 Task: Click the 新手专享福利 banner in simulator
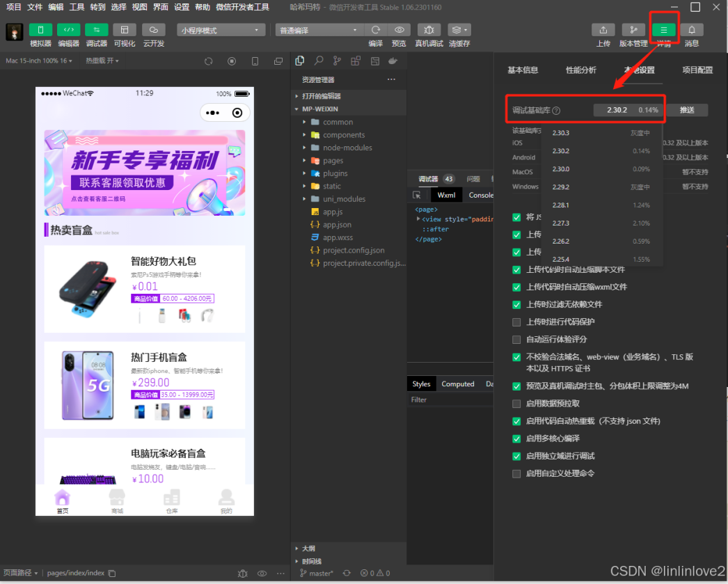click(x=145, y=173)
